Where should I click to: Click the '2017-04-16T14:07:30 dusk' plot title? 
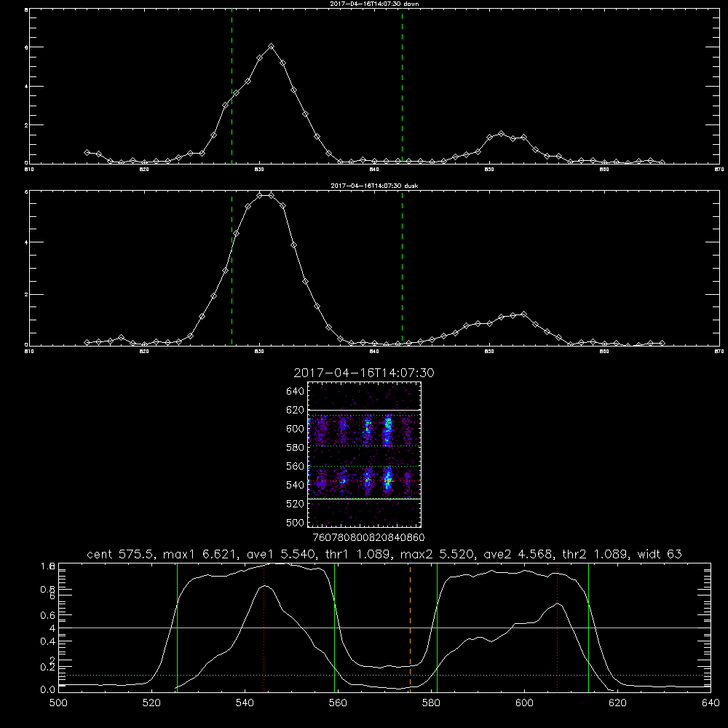[x=374, y=186]
